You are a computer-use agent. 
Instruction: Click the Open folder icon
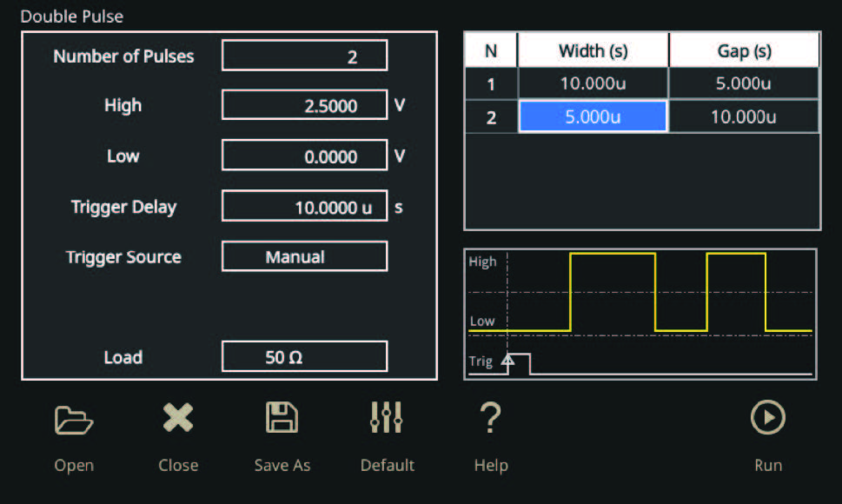74,420
